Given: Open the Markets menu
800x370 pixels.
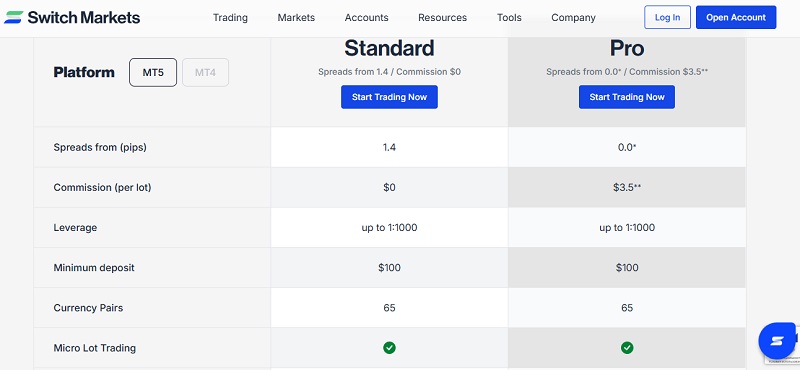Looking at the screenshot, I should (296, 17).
